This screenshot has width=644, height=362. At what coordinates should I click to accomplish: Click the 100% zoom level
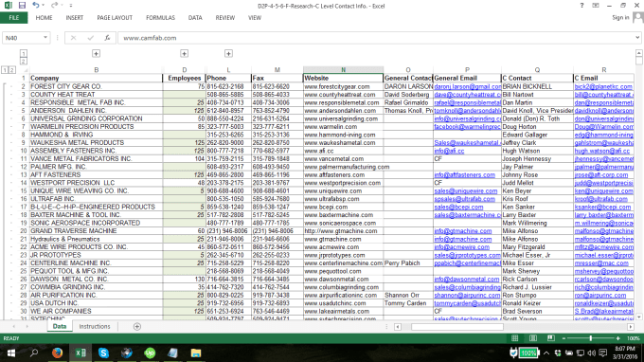tap(633, 338)
